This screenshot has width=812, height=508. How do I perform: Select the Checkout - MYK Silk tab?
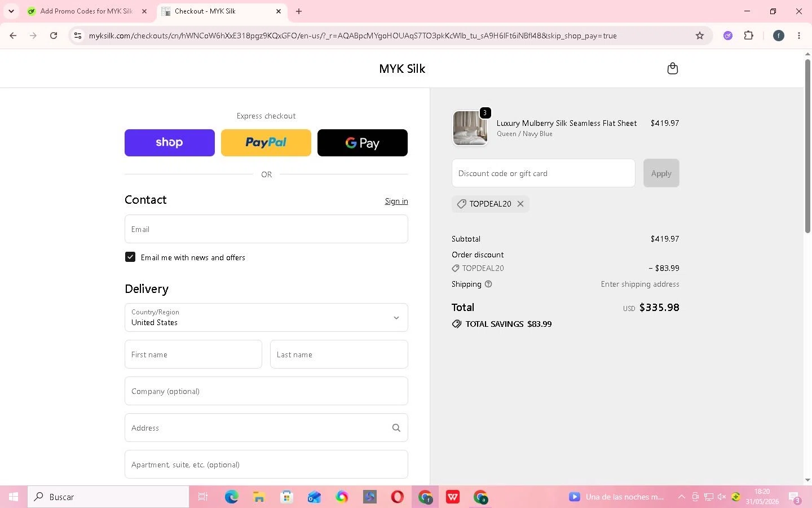(x=222, y=11)
